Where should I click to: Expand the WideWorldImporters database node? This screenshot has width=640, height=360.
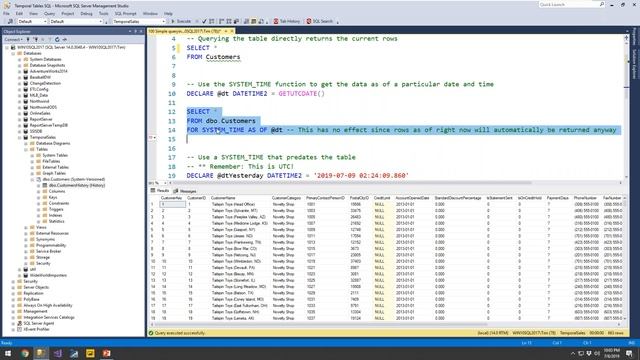tap(20, 276)
